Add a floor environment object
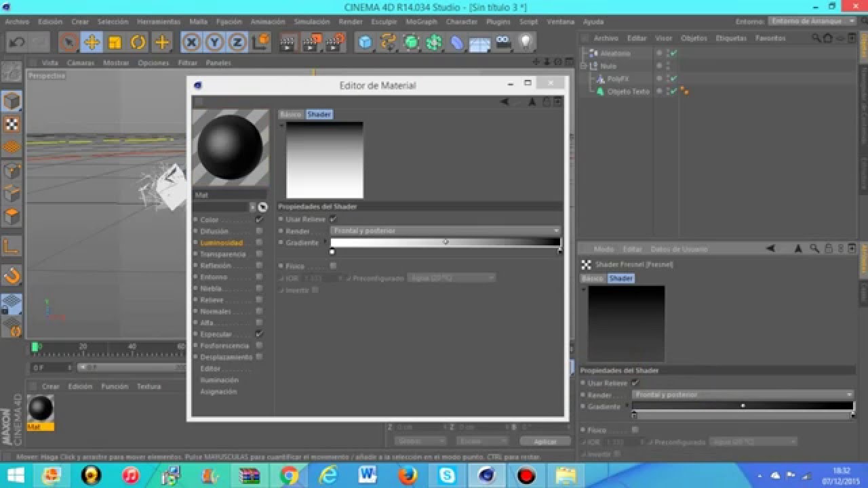The width and height of the screenshot is (868, 488). tap(479, 43)
